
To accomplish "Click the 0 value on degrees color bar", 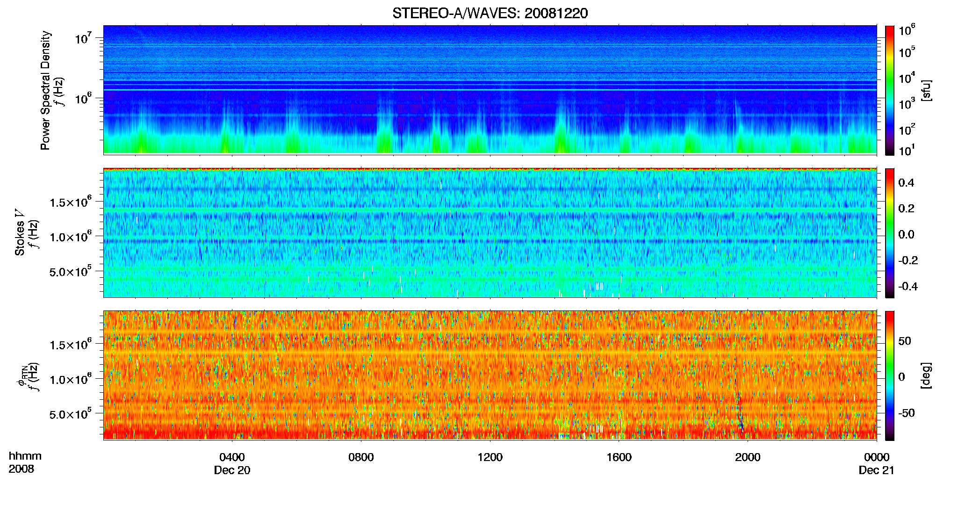I will pos(902,377).
